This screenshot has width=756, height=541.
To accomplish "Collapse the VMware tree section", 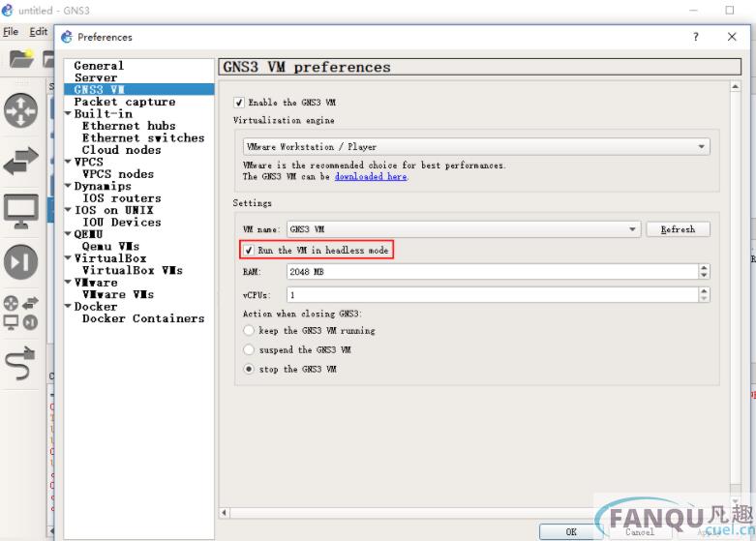I will 68,282.
